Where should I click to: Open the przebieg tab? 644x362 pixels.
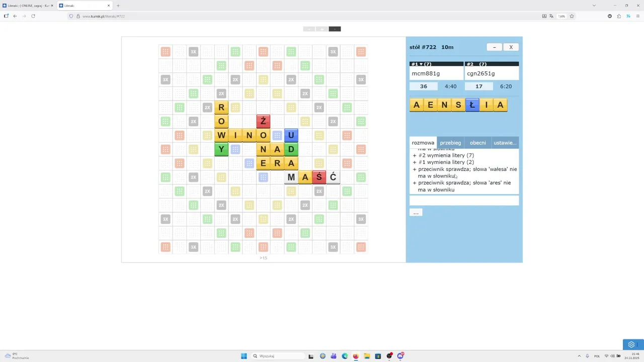(450, 143)
